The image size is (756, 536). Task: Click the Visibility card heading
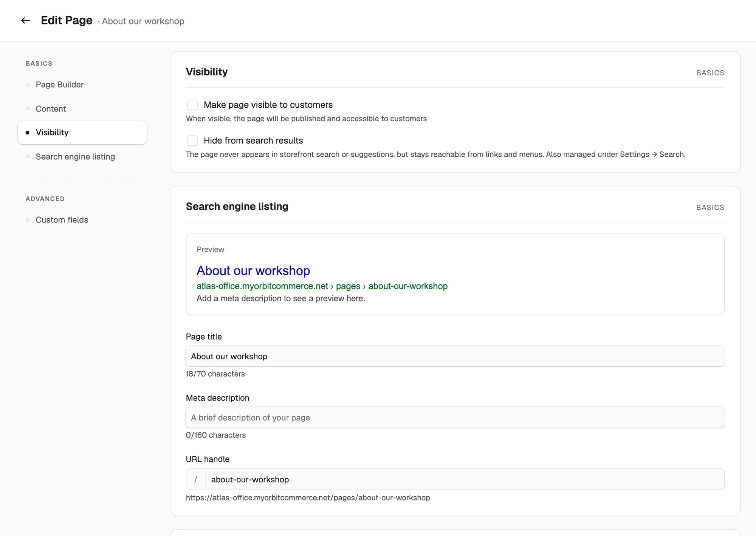pos(207,72)
